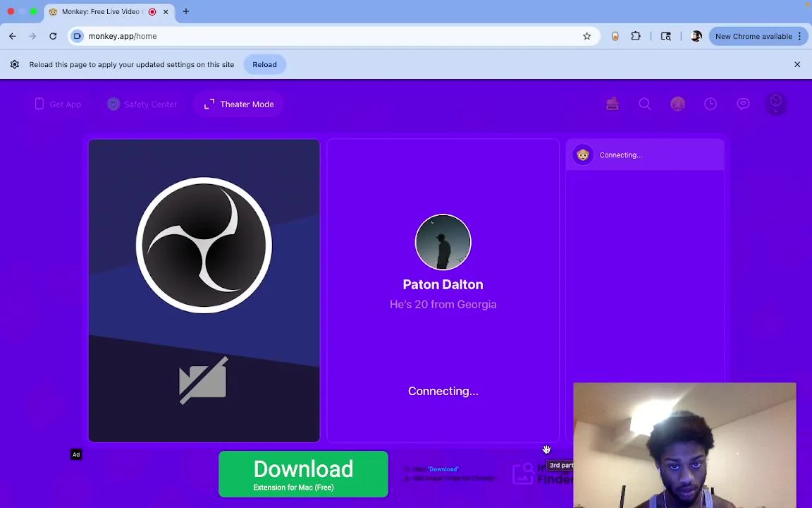This screenshot has width=812, height=508.
Task: Go forward in browser history
Action: [x=32, y=36]
